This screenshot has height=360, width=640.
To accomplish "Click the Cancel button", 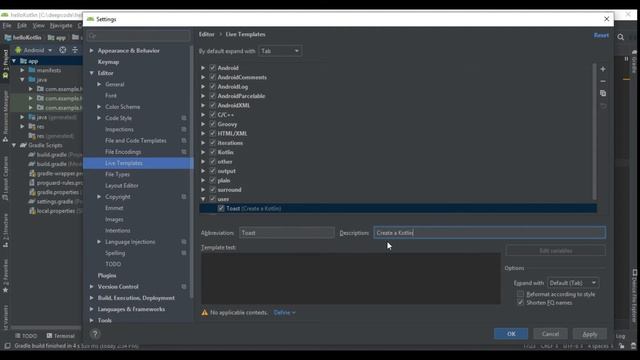I will pyautogui.click(x=550, y=334).
